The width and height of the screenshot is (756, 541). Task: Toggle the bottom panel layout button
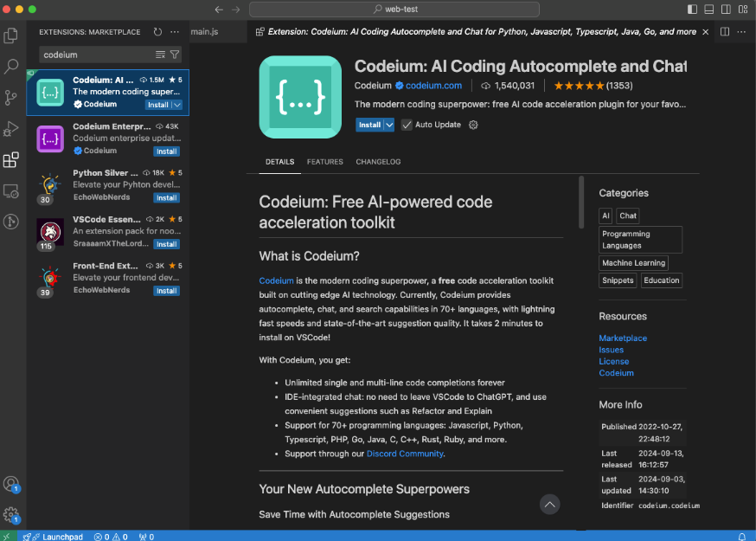pyautogui.click(x=709, y=10)
